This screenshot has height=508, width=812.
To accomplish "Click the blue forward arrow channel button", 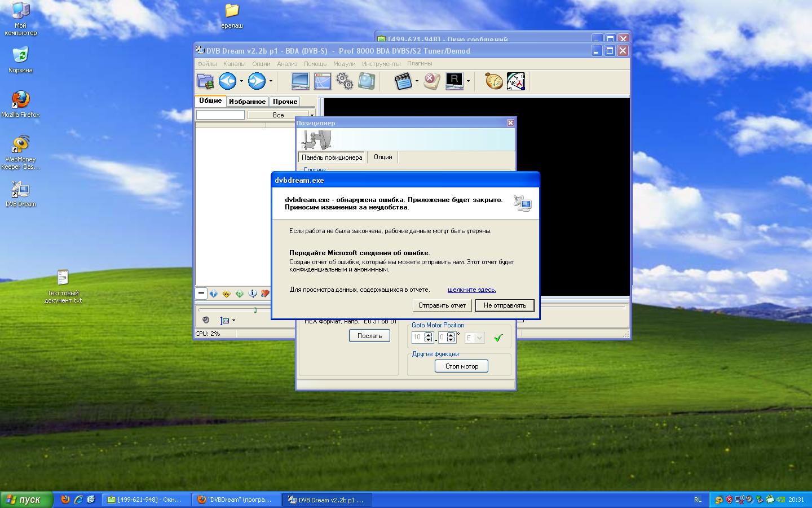I will click(257, 81).
